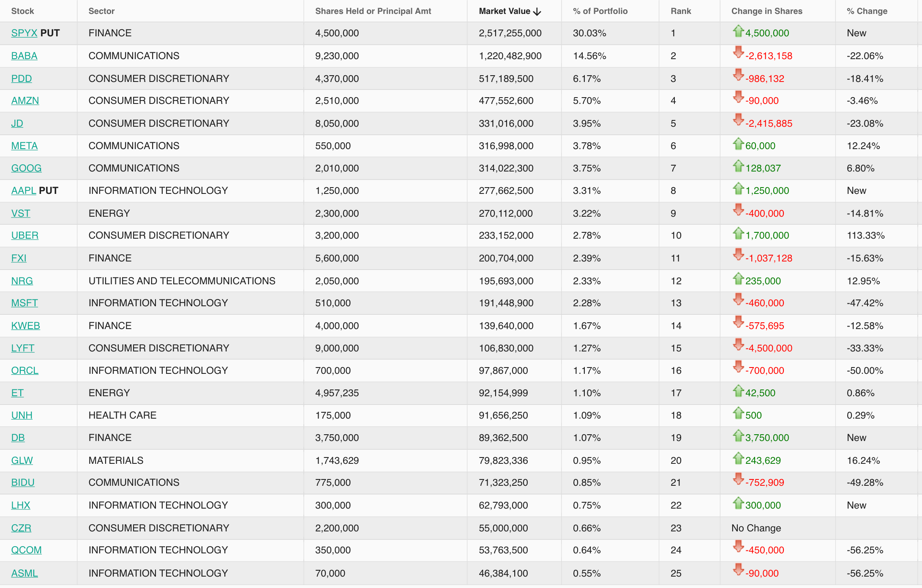Viewport: 922px width, 588px height.
Task: Open the PDD stock link
Action: click(x=22, y=79)
